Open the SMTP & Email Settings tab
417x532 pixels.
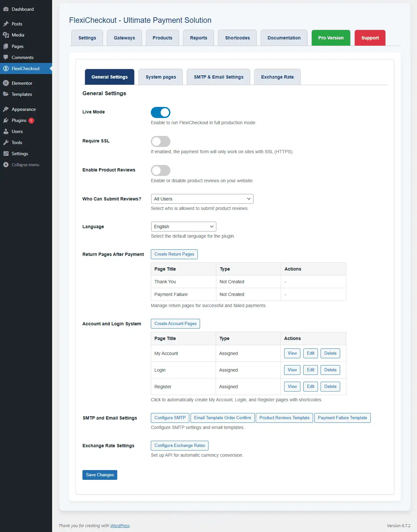(219, 77)
